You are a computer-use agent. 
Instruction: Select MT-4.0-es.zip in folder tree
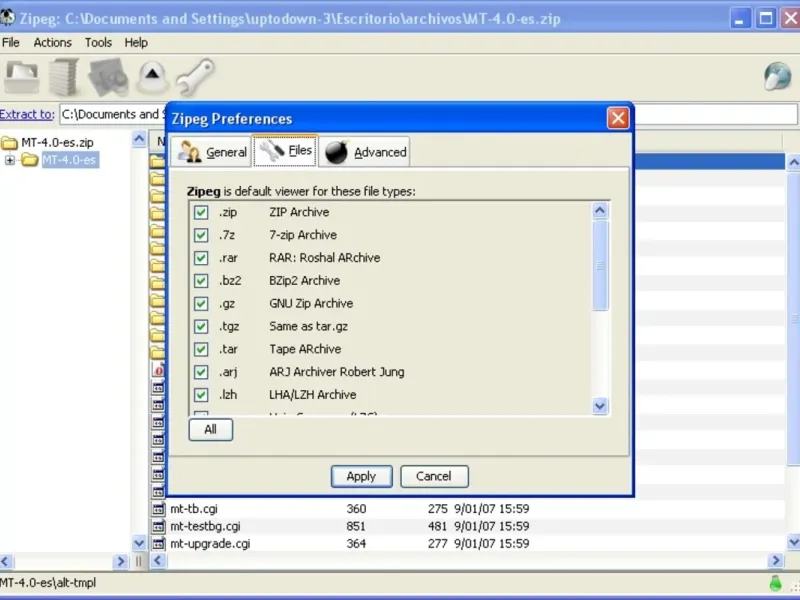coord(57,142)
